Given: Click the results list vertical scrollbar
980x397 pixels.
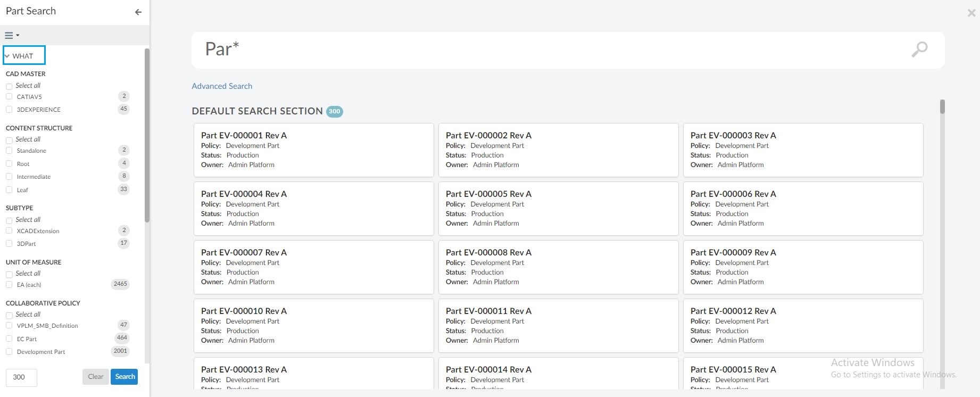Looking at the screenshot, I should pyautogui.click(x=942, y=107).
